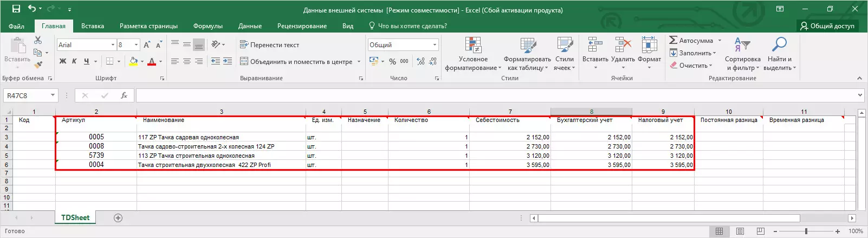Switch to the Insert (Вставка) tab

[x=93, y=26]
